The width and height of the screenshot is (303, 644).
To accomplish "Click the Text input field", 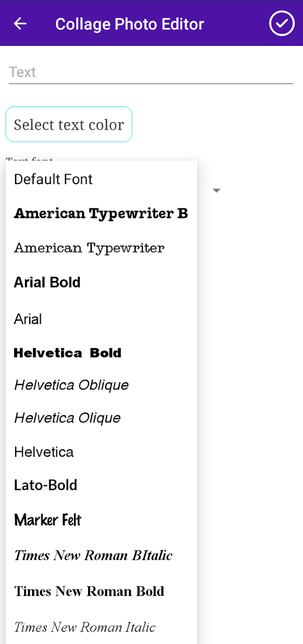I will tap(151, 72).
